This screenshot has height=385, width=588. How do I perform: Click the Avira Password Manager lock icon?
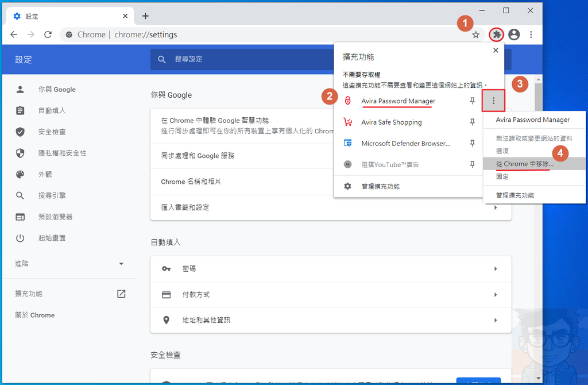point(347,101)
